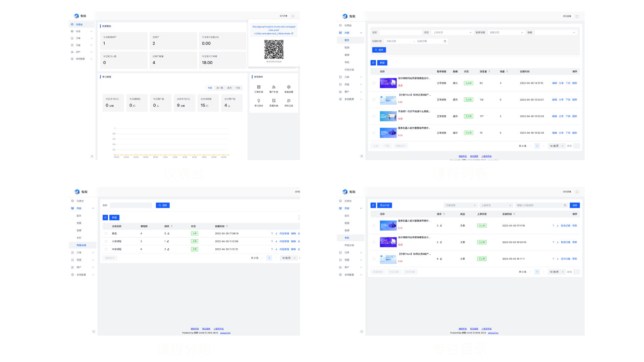This screenshot has height=362, width=644.
Task: Expand the 内容 menu in the dashboard sidebar
Action: click(x=82, y=32)
